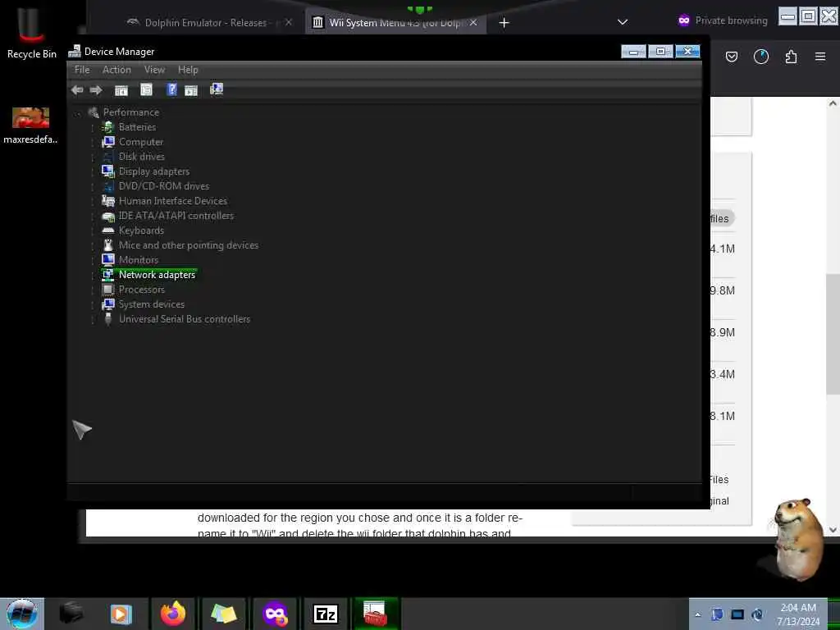Expand the Disk drives node arrow

point(93,157)
